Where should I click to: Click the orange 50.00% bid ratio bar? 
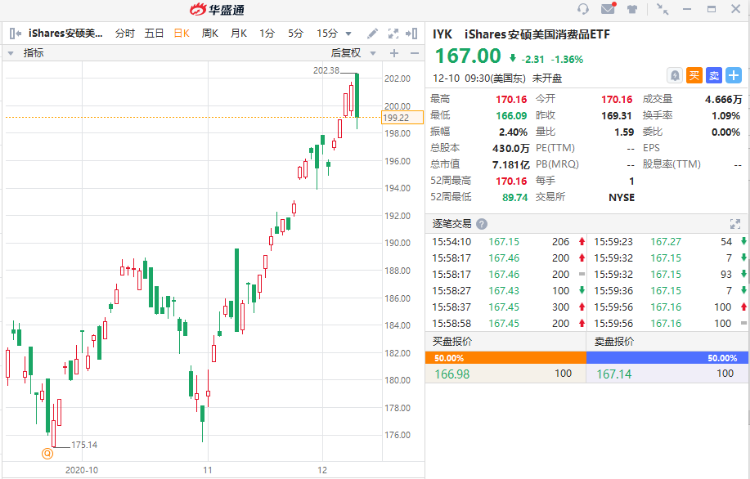click(x=506, y=358)
